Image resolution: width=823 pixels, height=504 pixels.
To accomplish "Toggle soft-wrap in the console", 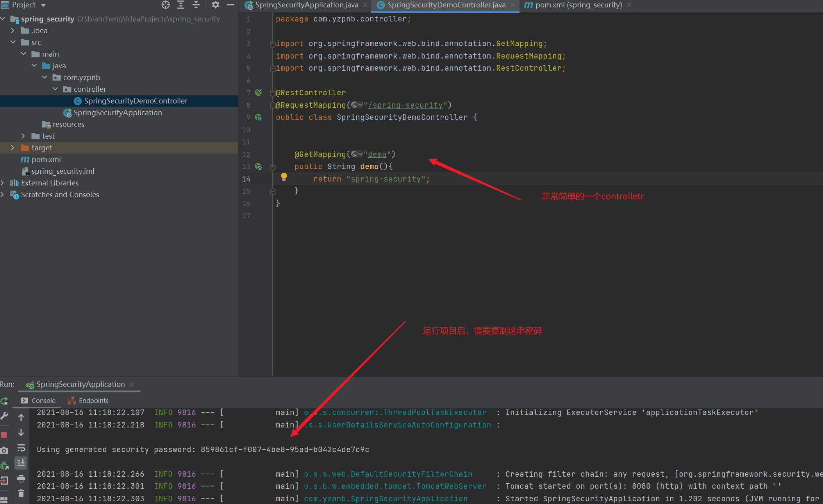I will (21, 448).
